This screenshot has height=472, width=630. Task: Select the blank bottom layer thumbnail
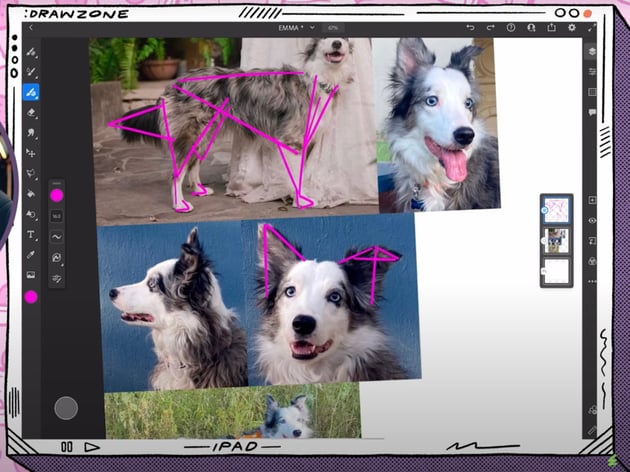pos(557,271)
